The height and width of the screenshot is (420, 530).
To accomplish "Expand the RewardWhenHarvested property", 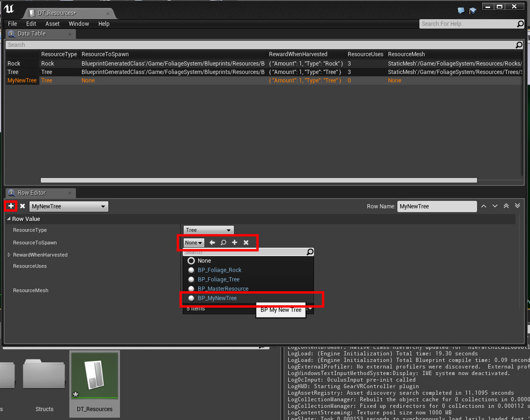I will click(x=9, y=255).
